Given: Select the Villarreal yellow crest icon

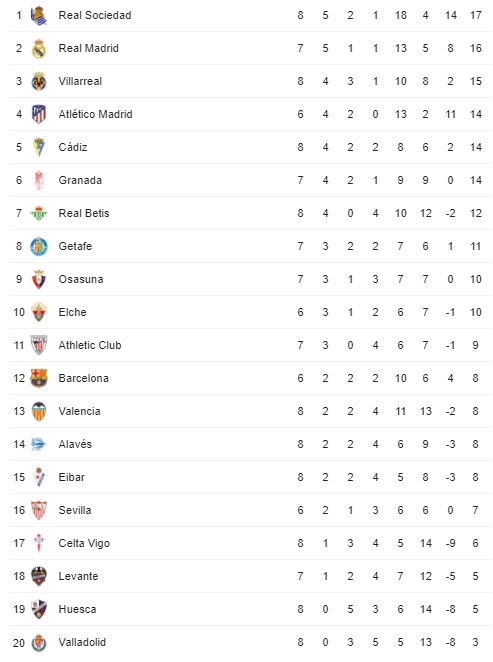Looking at the screenshot, I should [39, 81].
